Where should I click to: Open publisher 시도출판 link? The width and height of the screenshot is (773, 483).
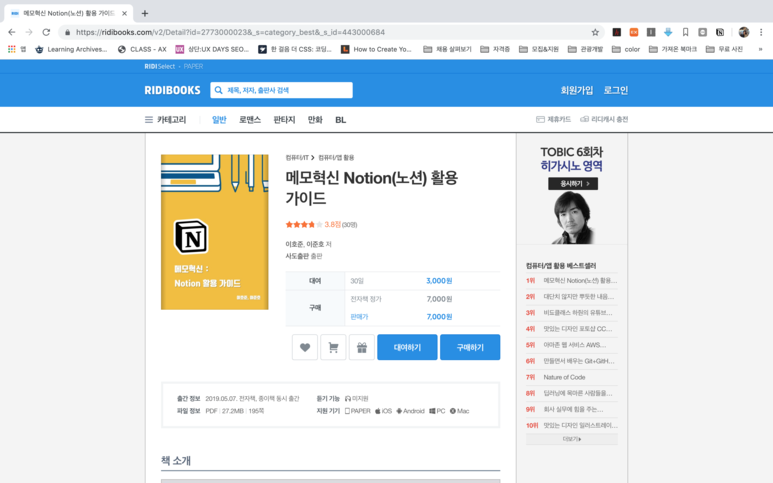pyautogui.click(x=298, y=256)
